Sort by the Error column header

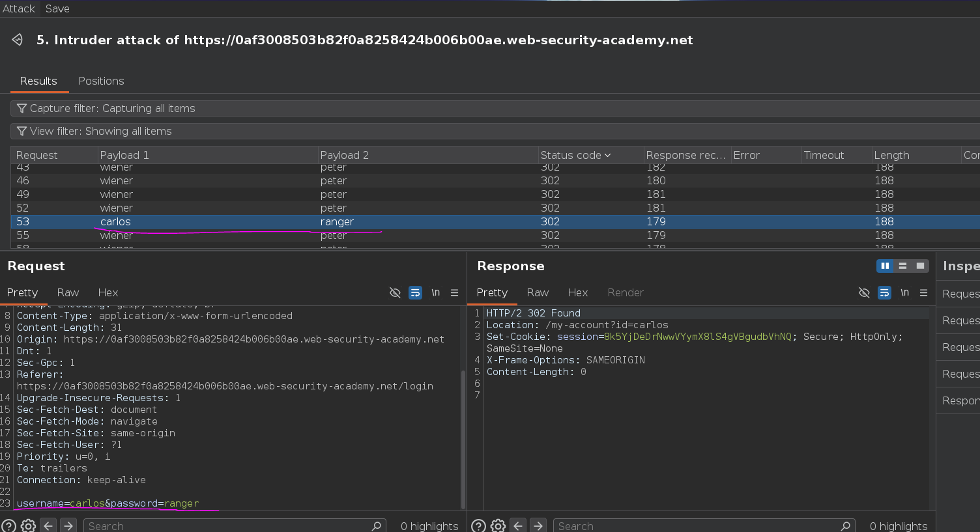766,155
